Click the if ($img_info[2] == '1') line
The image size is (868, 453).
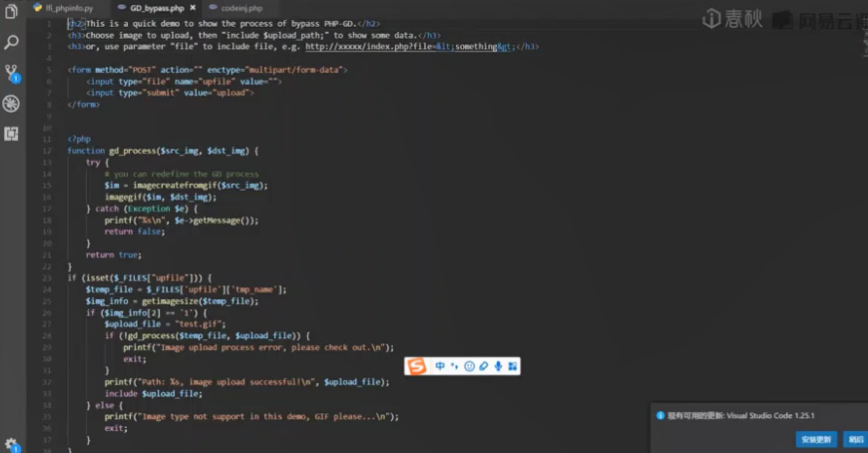pos(147,313)
